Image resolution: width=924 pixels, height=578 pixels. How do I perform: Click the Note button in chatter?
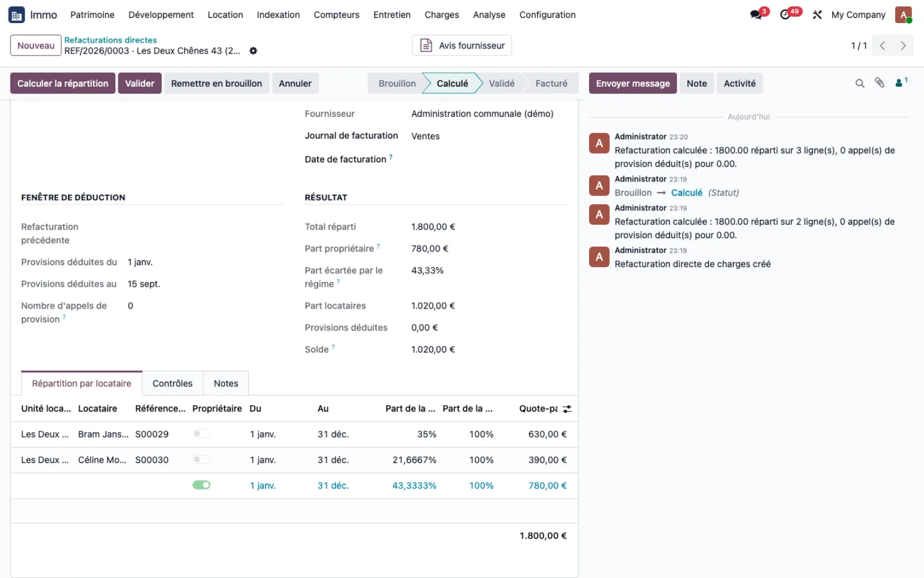click(697, 83)
